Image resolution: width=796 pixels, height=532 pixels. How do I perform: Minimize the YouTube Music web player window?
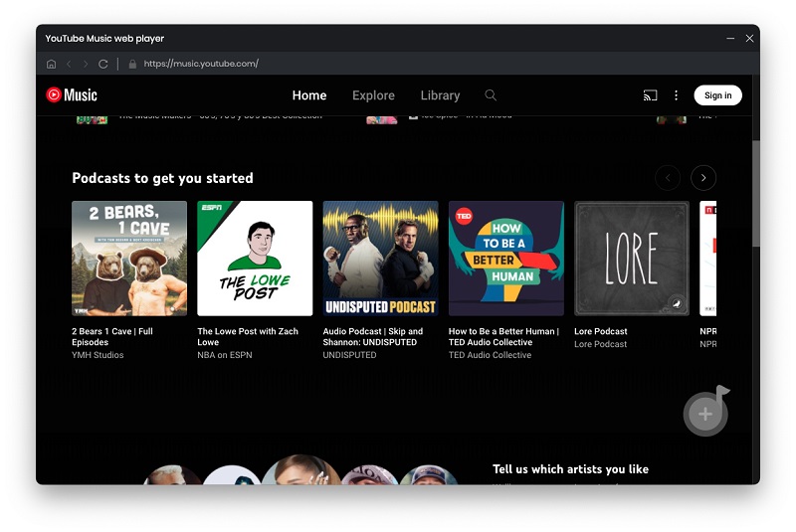(x=730, y=39)
